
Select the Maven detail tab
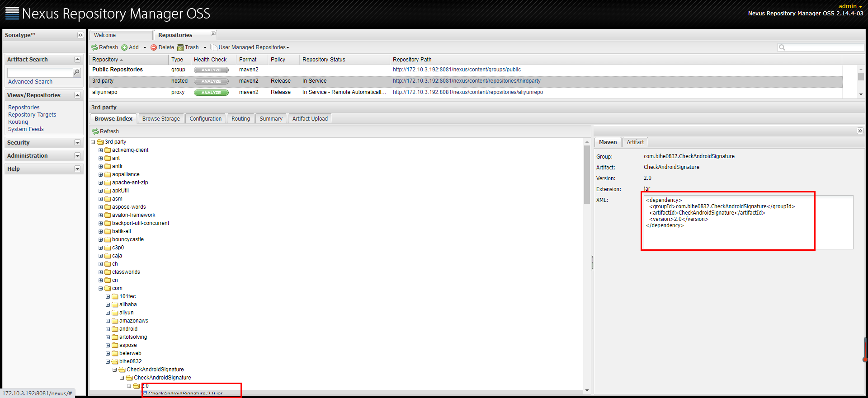pos(608,142)
